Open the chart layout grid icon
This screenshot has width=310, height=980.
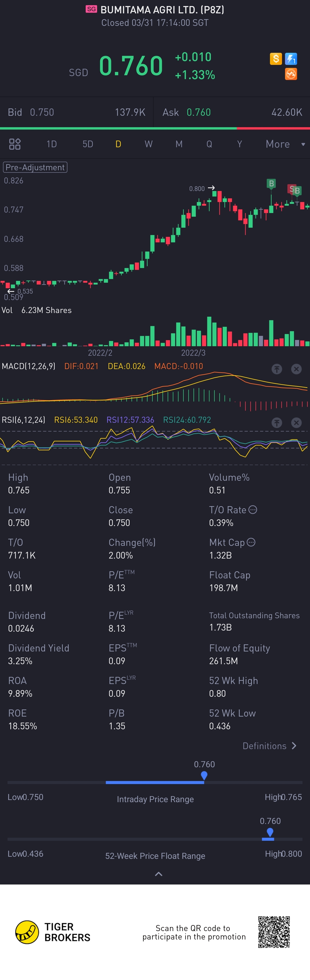click(15, 144)
